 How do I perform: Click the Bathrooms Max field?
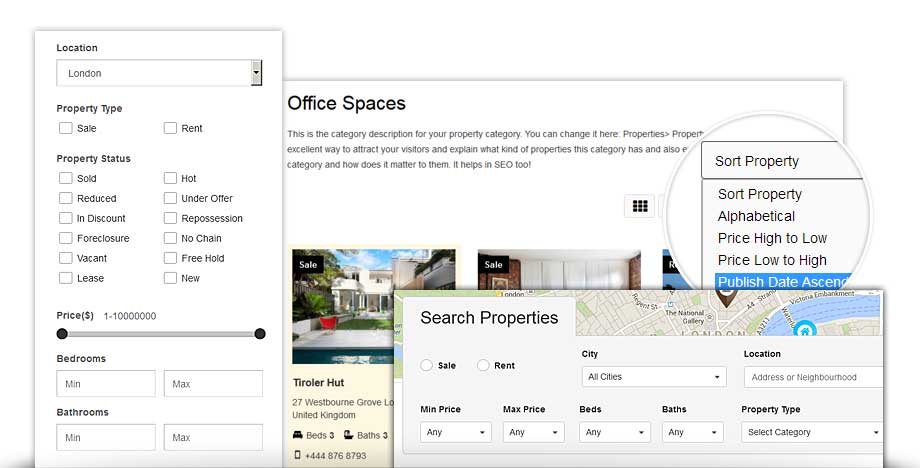tap(213, 438)
